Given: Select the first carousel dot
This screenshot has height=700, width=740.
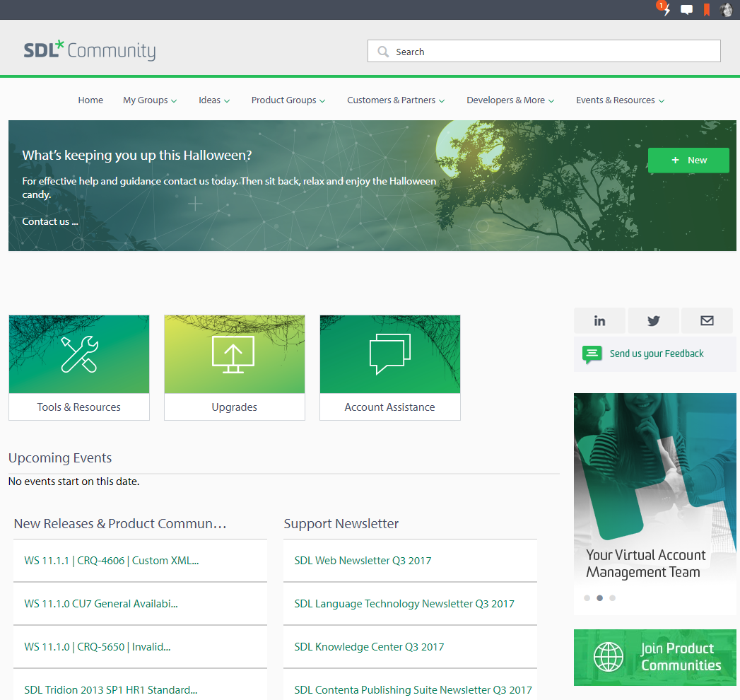Looking at the screenshot, I should pos(587,598).
